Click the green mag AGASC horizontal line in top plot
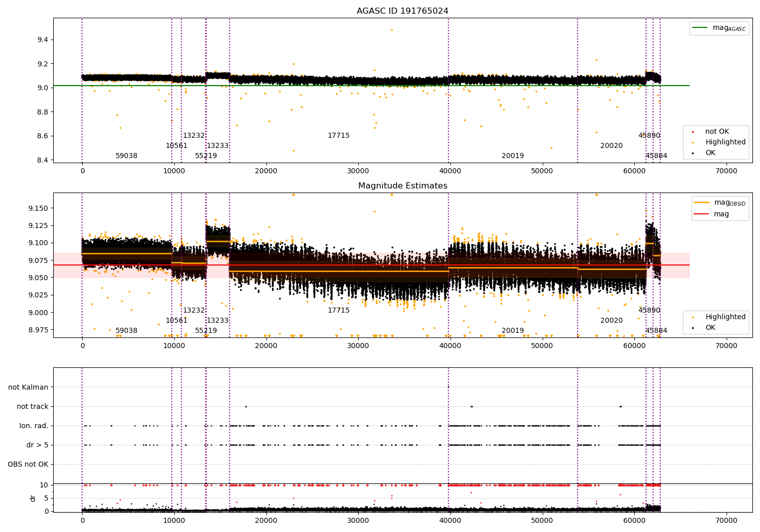 [x=371, y=86]
